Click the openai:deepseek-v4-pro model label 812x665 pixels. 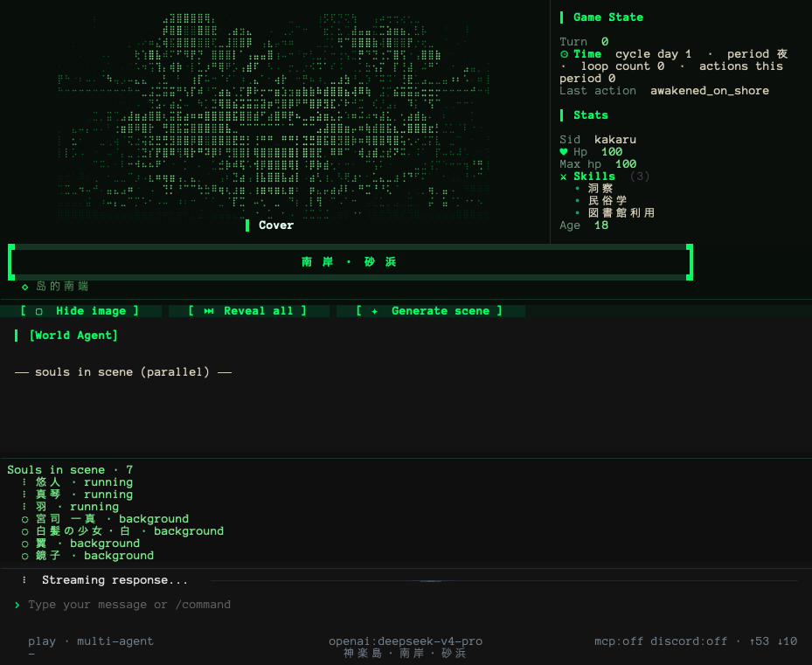pyautogui.click(x=406, y=641)
